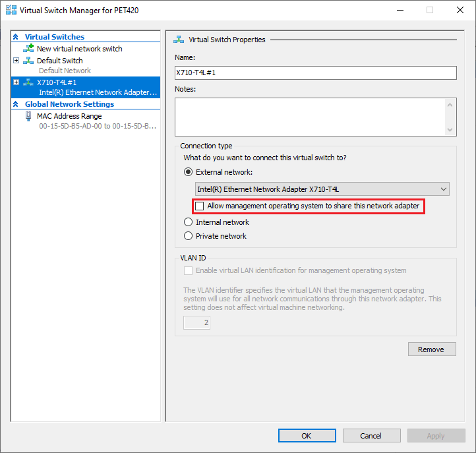
Task: Check Allow management operating system to share adapter
Action: (x=200, y=206)
